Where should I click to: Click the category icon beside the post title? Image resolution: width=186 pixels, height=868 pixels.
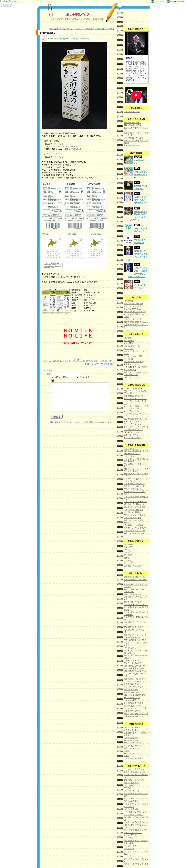44,39
